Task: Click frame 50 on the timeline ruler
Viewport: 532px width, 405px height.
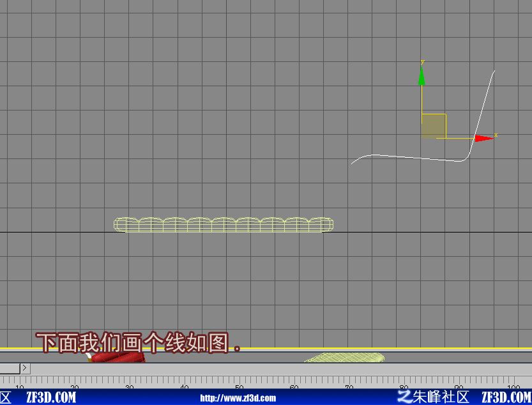Action: coord(239,386)
